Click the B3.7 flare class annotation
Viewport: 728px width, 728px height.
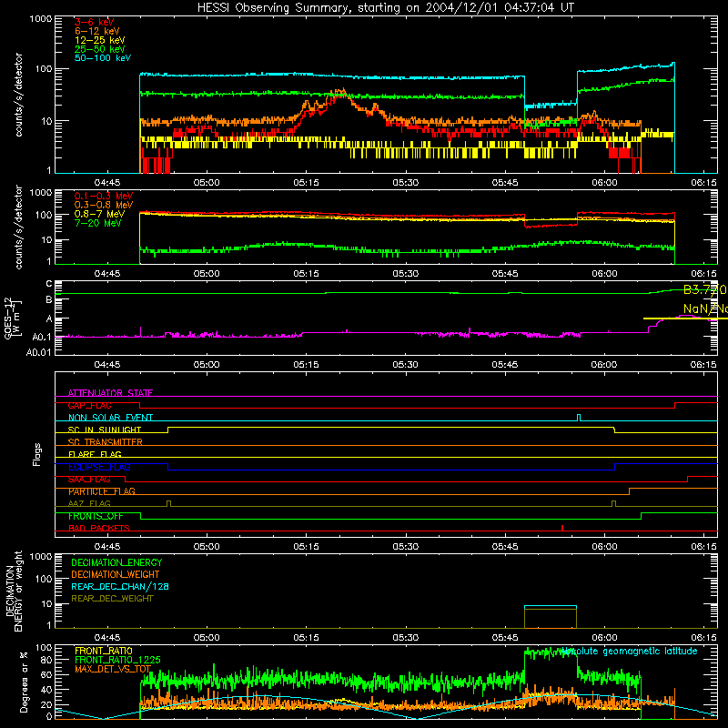[704, 290]
